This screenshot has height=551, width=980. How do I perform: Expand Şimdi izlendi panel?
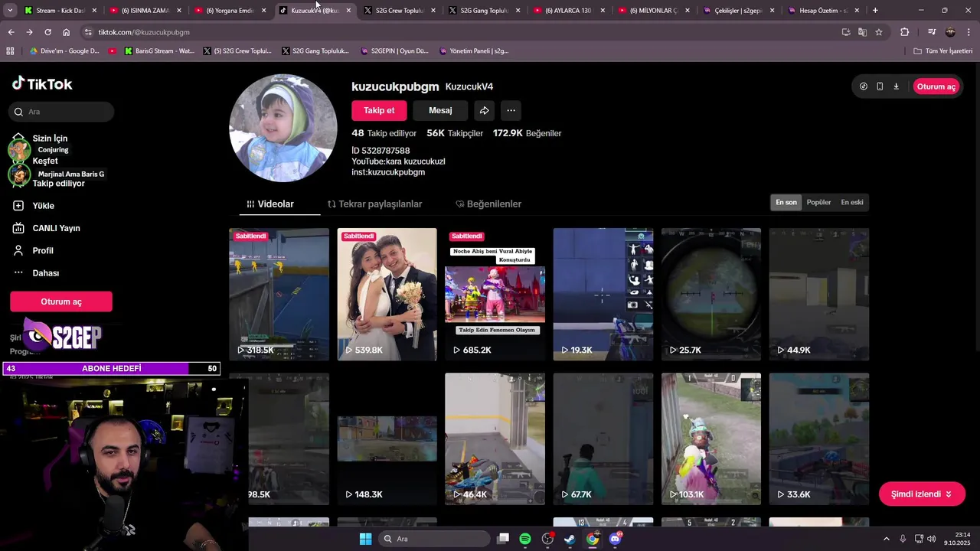[x=922, y=494]
